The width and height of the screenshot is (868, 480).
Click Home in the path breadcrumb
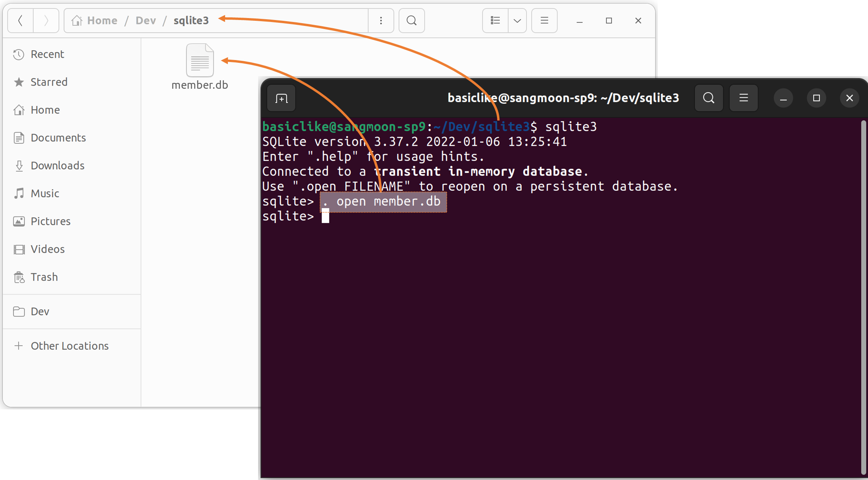(x=102, y=20)
